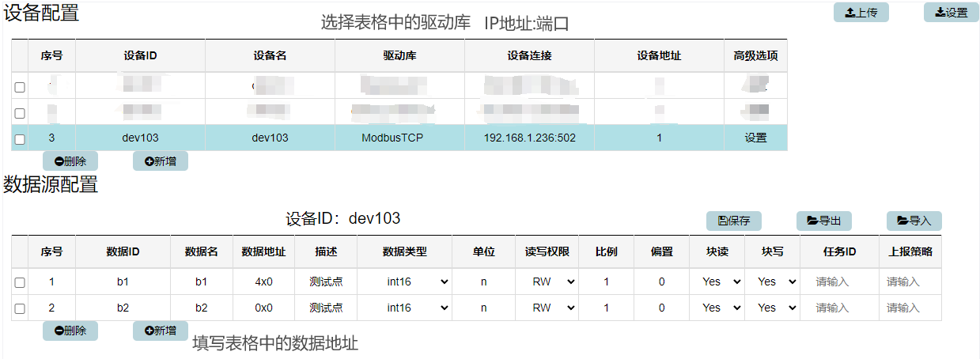This screenshot has height=359, width=980.
Task: Open the block write dropdown for b2
Action: 777,308
